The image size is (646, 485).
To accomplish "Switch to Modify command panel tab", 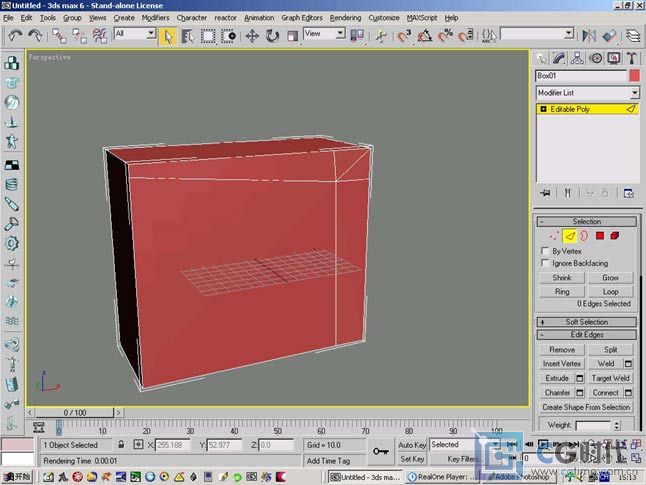I will point(559,59).
